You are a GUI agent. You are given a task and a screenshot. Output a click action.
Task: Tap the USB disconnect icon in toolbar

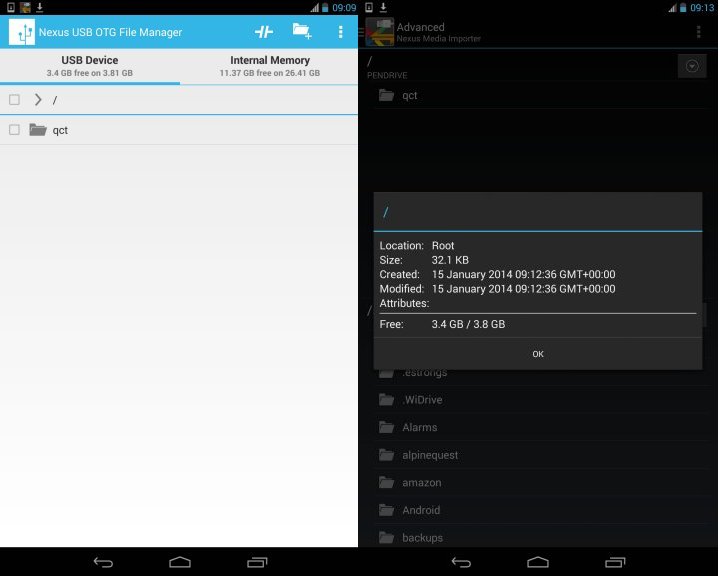pyautogui.click(x=264, y=32)
